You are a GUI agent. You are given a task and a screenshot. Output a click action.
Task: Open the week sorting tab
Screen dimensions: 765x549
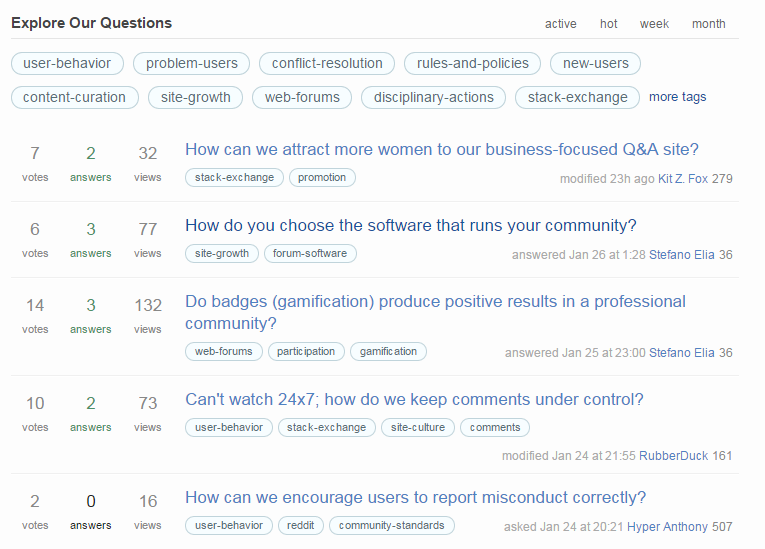pyautogui.click(x=654, y=24)
